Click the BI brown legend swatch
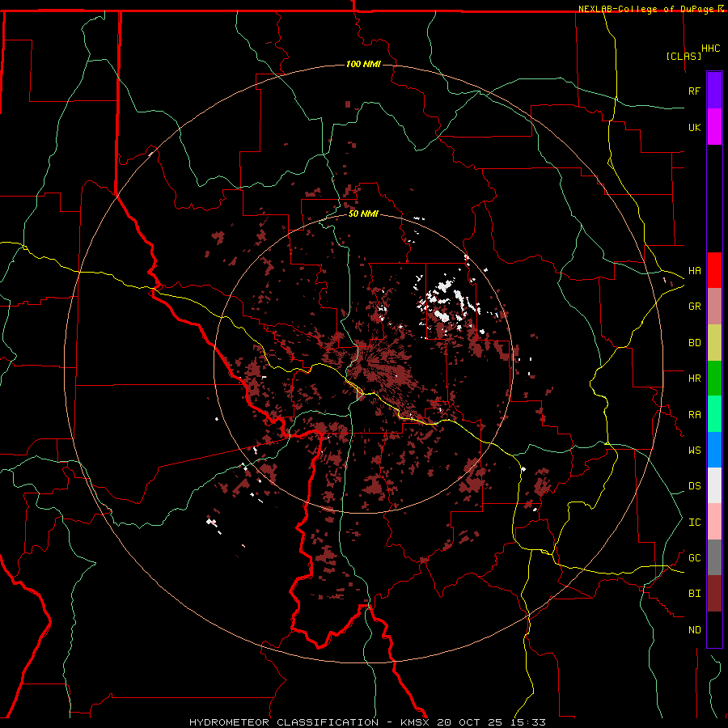Image resolution: width=728 pixels, height=728 pixels. pos(714,594)
